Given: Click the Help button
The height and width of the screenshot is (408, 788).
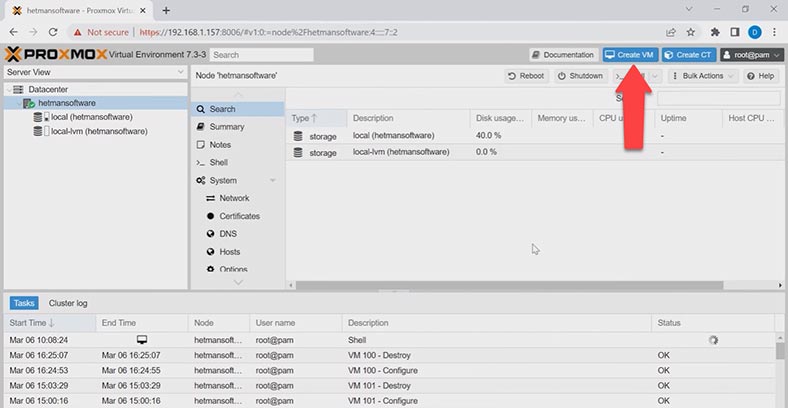Looking at the screenshot, I should coord(761,76).
